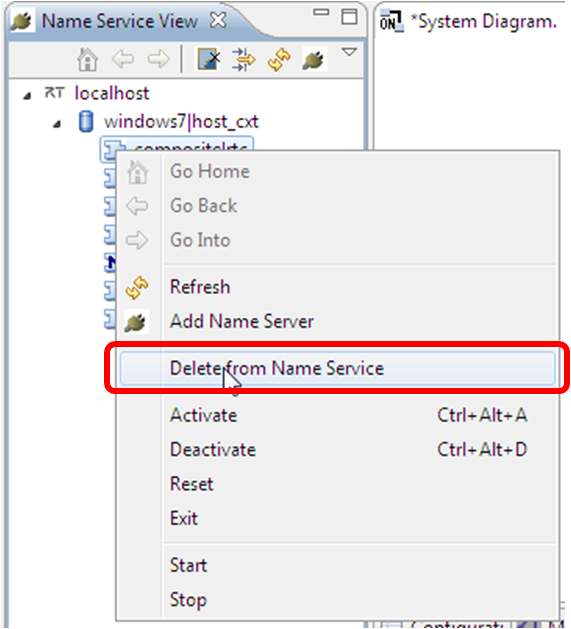Click the right arrow icon next to Go Into
This screenshot has height=629, width=571.
click(x=137, y=240)
